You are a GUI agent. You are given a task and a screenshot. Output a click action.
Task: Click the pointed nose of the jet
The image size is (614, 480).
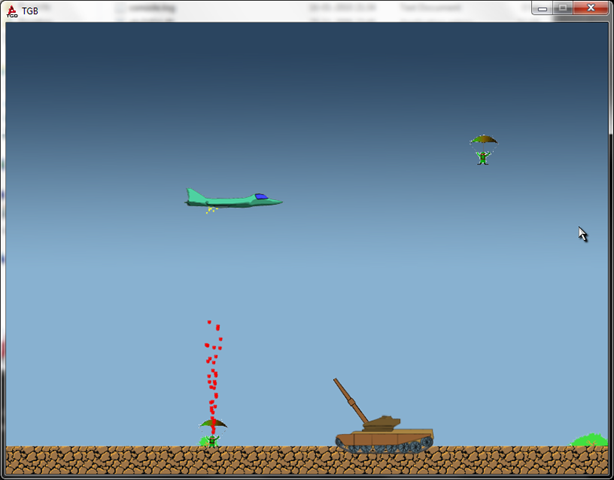[278, 202]
